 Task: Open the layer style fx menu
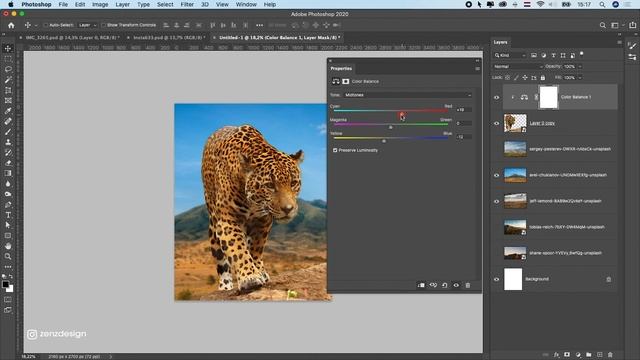[x=556, y=355]
